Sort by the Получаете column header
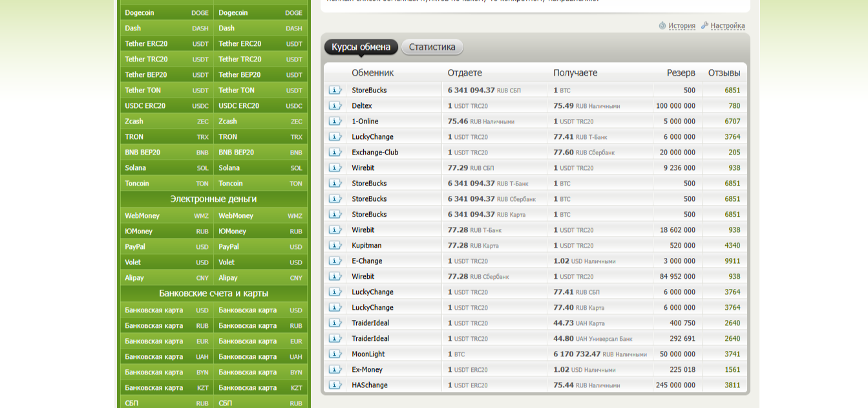This screenshot has height=408, width=868. [x=575, y=72]
